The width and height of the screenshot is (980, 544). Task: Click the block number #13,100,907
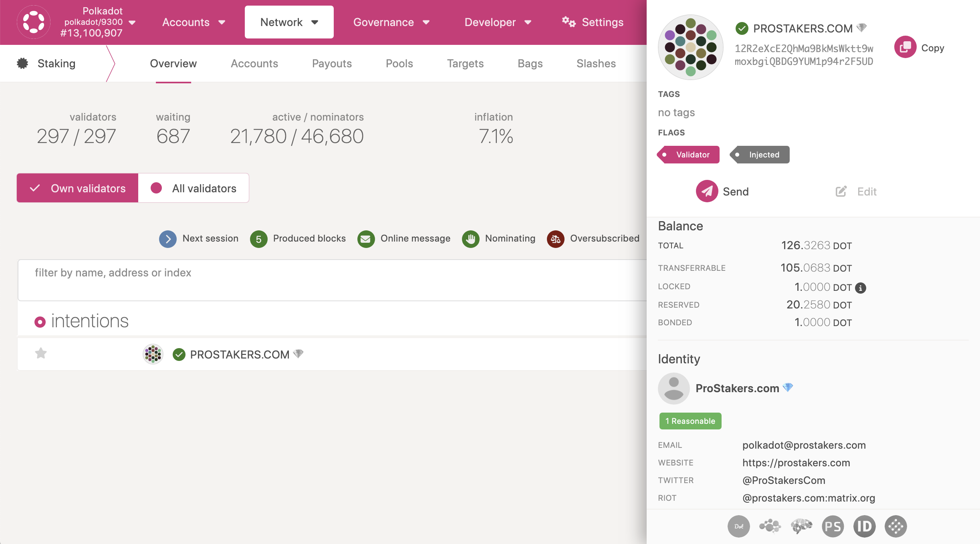point(91,33)
